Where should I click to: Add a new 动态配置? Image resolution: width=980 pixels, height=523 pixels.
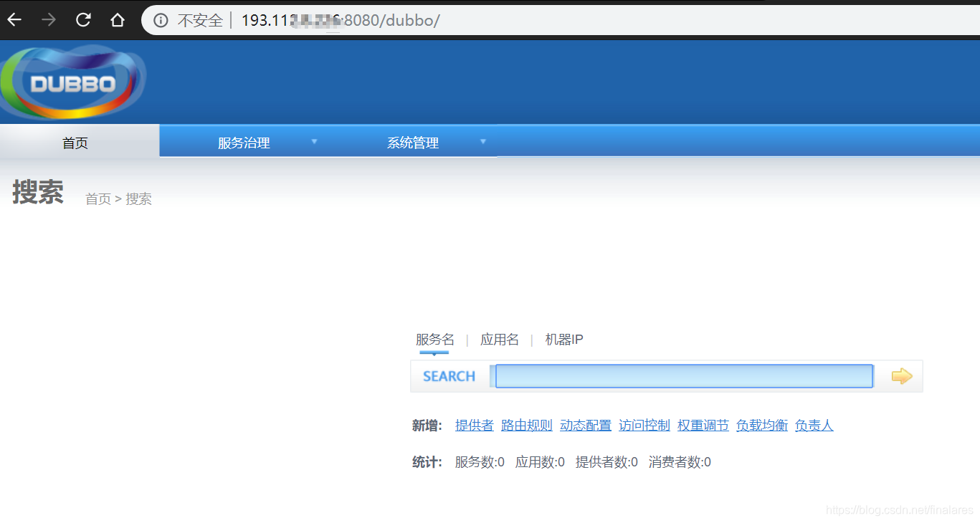point(586,426)
